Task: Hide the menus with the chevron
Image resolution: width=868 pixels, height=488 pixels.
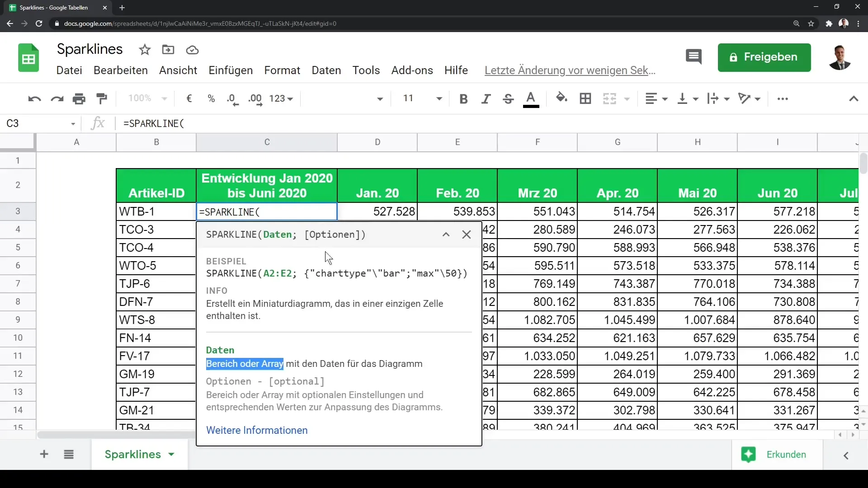Action: point(854,99)
